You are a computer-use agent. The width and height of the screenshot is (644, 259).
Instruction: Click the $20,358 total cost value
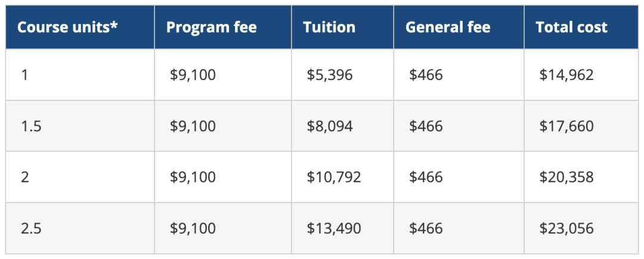pyautogui.click(x=566, y=177)
